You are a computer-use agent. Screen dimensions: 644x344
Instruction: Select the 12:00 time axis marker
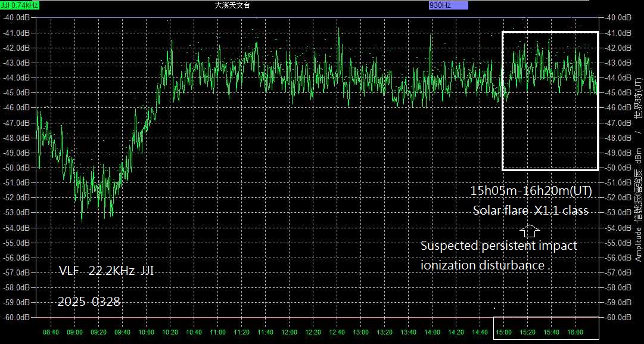pos(290,332)
